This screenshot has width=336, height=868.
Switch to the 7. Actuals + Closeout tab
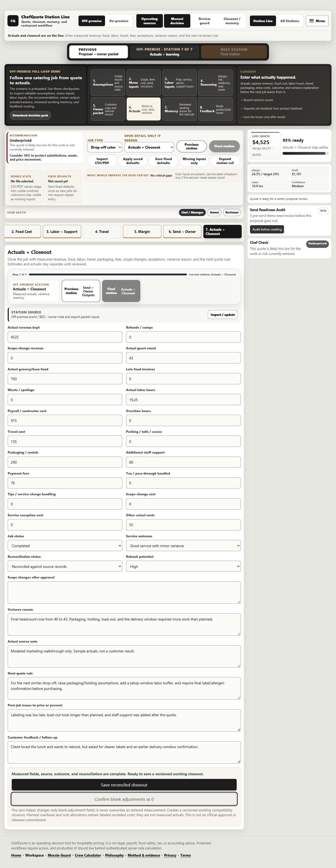tap(222, 232)
